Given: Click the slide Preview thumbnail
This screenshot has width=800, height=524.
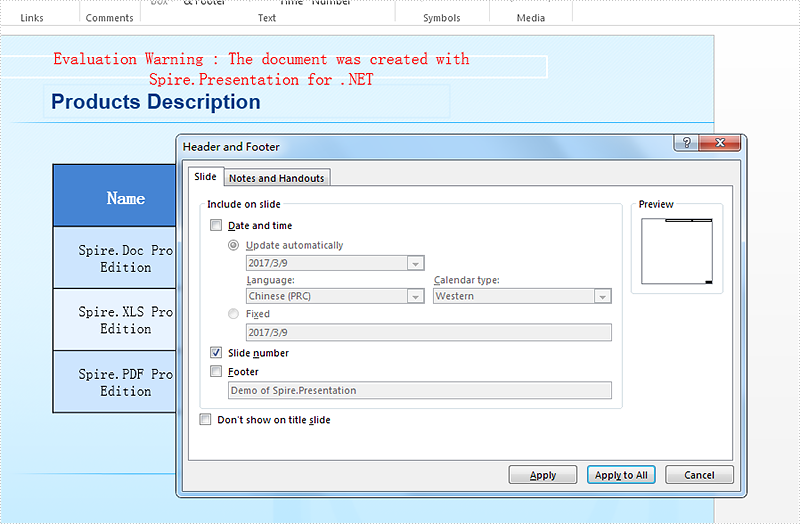Looking at the screenshot, I should (677, 251).
